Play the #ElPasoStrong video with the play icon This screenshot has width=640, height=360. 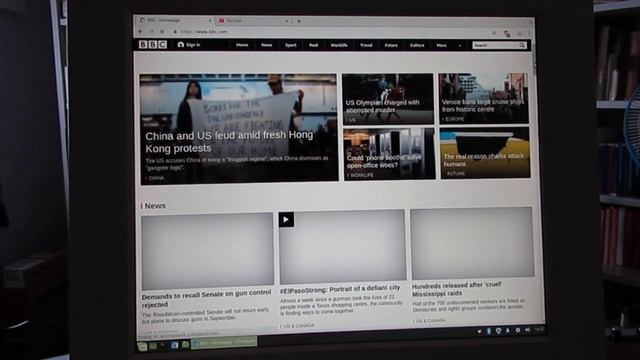[286, 220]
